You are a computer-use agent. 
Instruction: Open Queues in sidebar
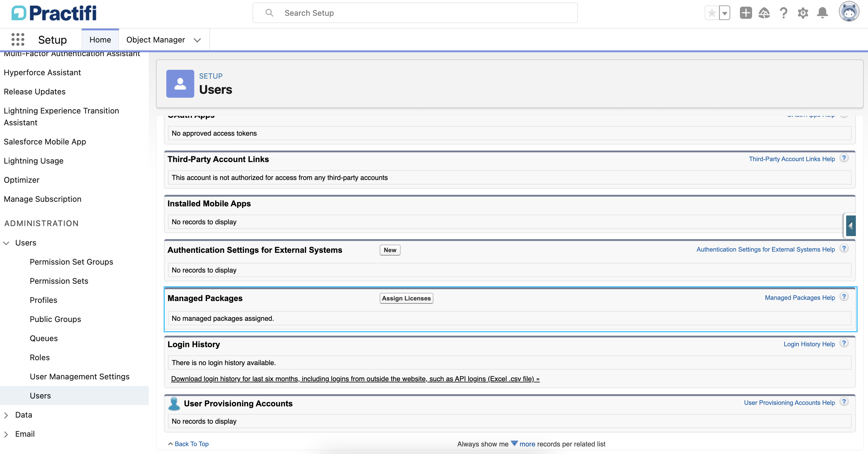(44, 338)
